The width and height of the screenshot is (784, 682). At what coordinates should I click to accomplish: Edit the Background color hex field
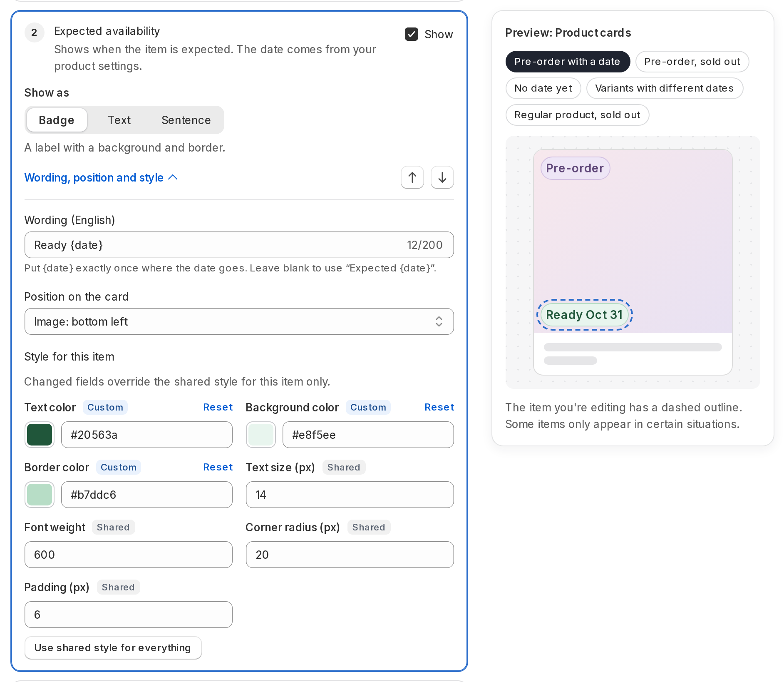point(368,435)
